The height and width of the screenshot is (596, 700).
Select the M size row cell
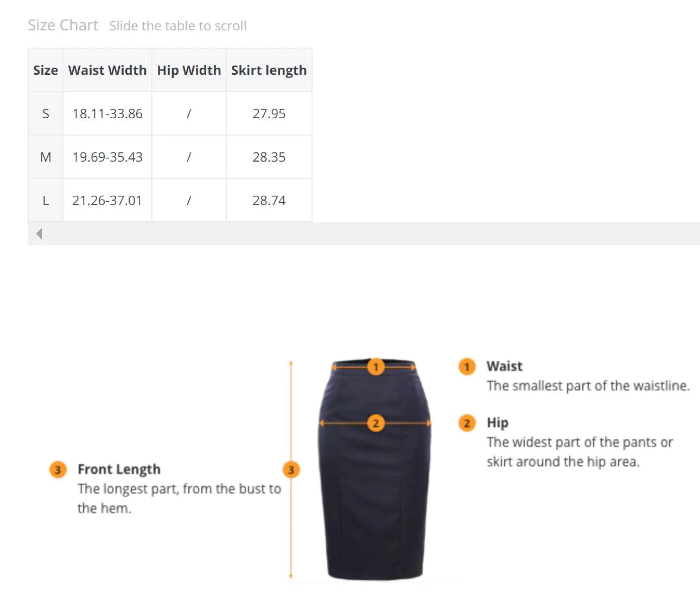46,157
